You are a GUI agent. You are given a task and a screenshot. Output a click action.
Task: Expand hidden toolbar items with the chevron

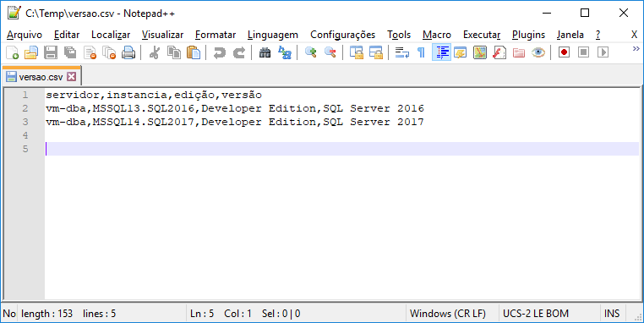coord(636,49)
